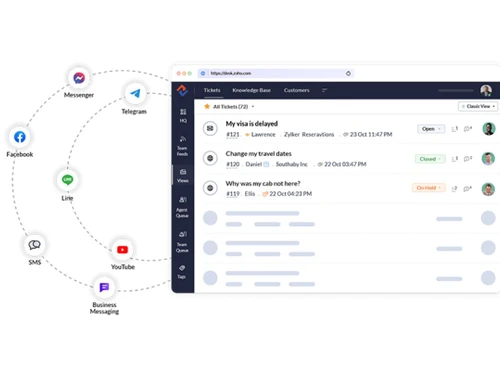Open the Customers tab
Image resolution: width=500 pixels, height=375 pixels.
click(x=296, y=90)
